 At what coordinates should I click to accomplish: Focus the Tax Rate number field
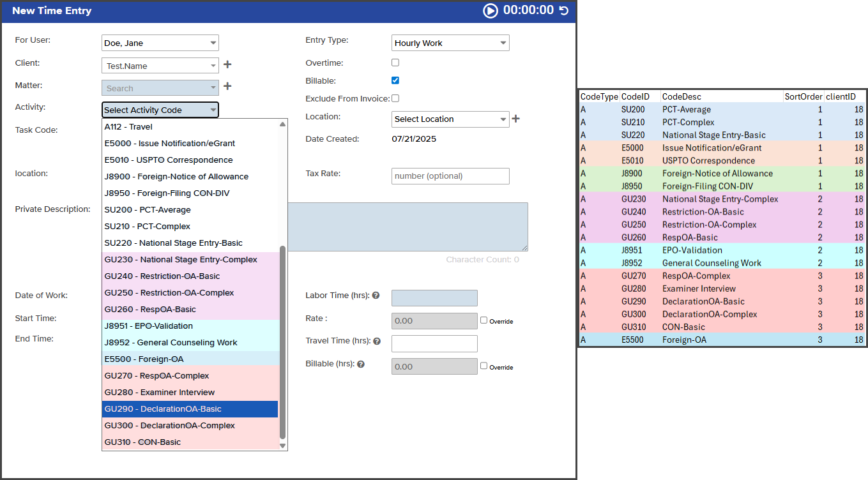(x=450, y=176)
